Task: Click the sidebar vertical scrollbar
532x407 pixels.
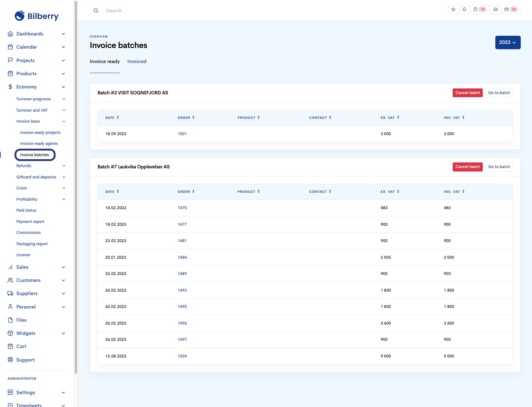Action: (x=76, y=187)
